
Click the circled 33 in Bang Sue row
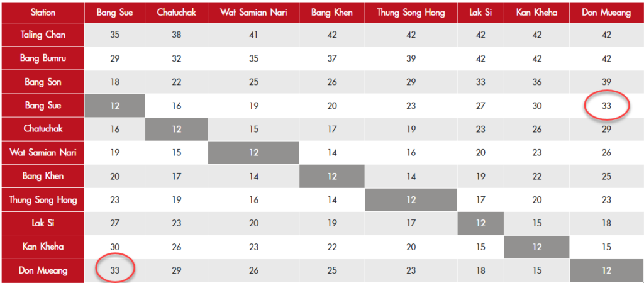[607, 106]
